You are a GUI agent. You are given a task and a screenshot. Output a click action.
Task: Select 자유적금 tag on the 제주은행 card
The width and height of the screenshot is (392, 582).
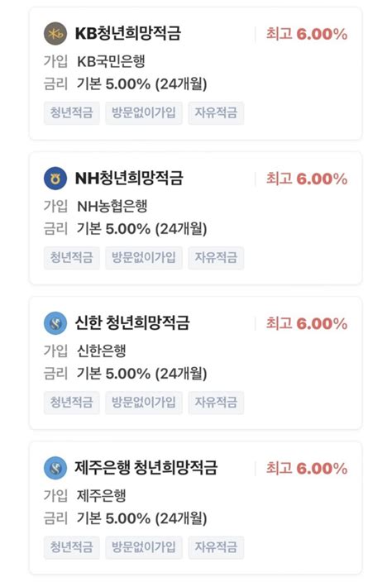click(x=216, y=547)
